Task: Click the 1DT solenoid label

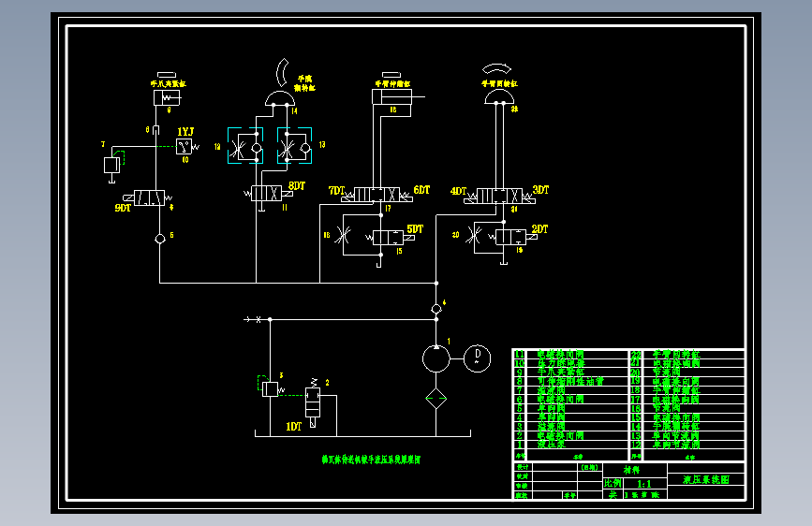Action: tap(294, 427)
